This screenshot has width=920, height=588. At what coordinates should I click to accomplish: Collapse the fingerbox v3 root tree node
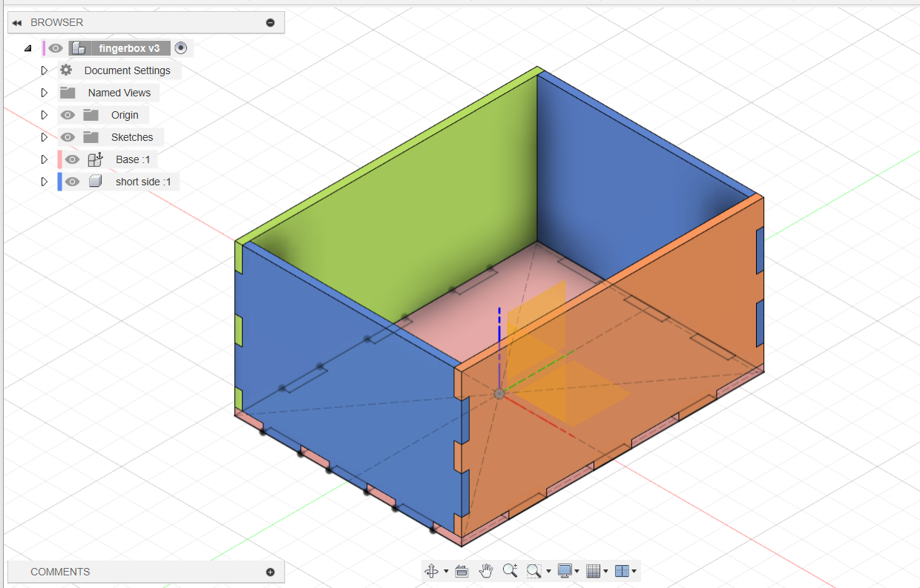pyautogui.click(x=28, y=48)
